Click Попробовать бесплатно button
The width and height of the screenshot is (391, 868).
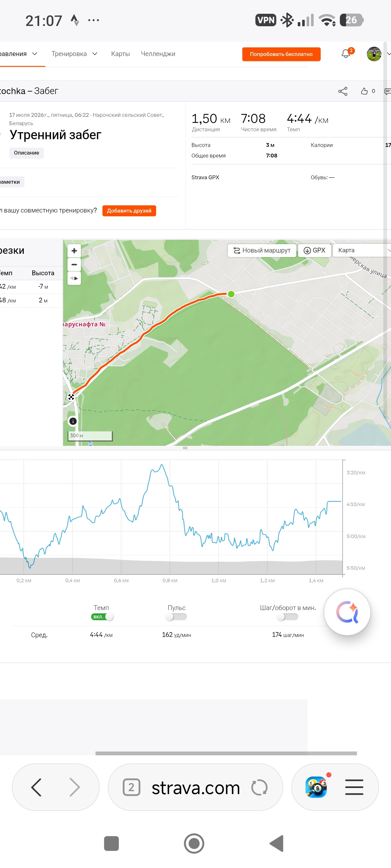[281, 54]
